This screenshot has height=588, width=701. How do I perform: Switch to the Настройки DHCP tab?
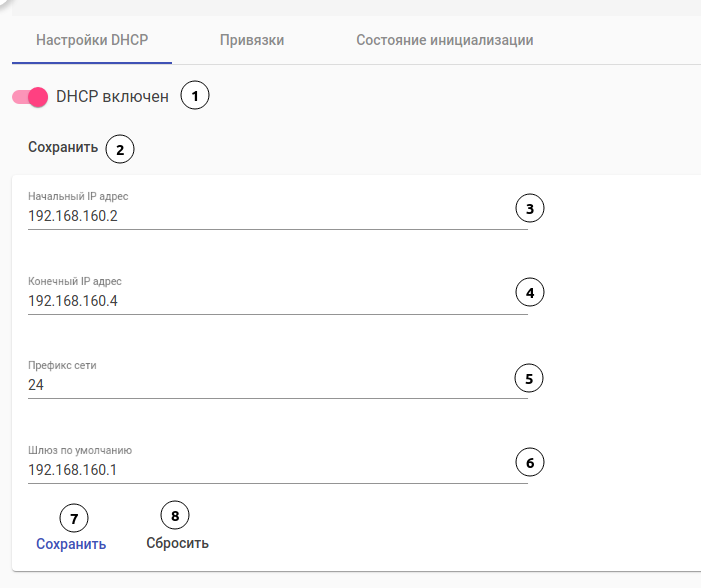(x=91, y=41)
